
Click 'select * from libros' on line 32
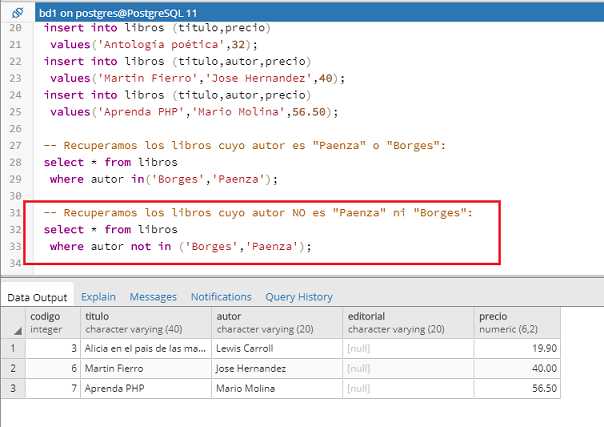tap(110, 229)
